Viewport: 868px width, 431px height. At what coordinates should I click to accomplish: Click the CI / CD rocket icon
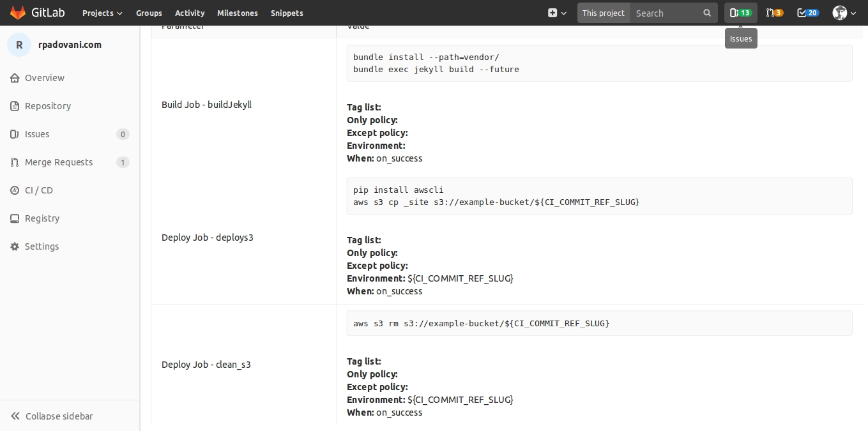15,190
